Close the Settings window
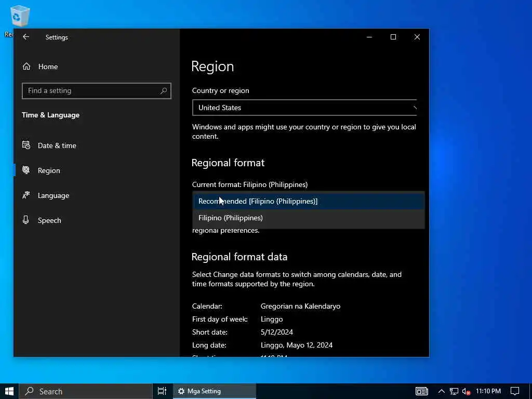This screenshot has width=532, height=399. [417, 37]
